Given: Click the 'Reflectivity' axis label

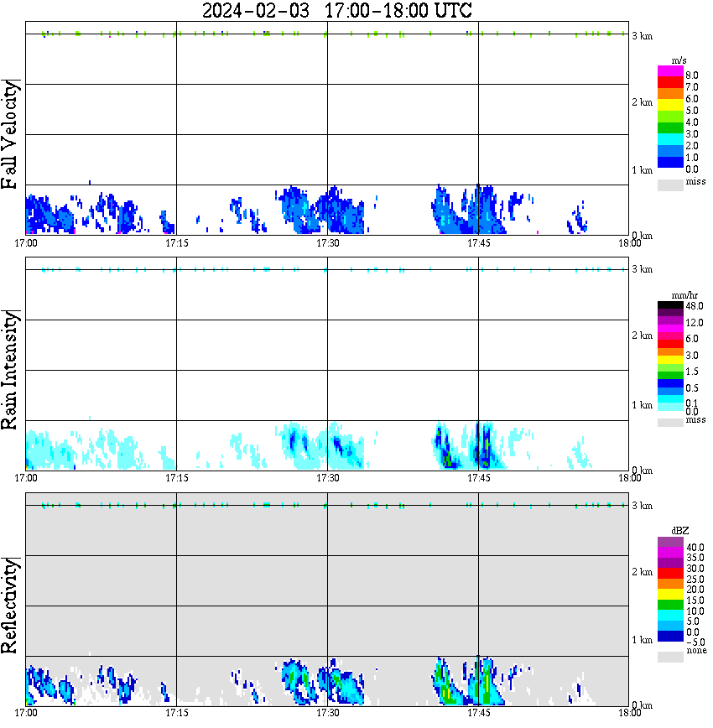Looking at the screenshot, I should pos(9,606).
